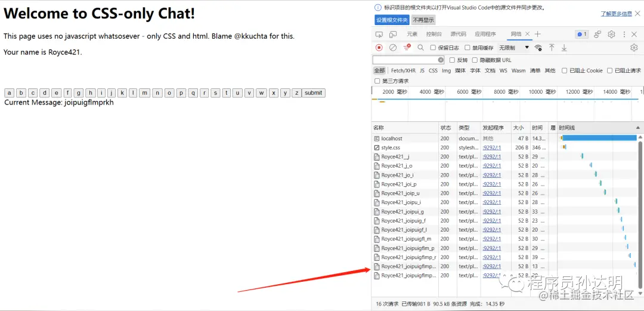
Task: Switch to the 控制台 tab
Action: [x=434, y=34]
